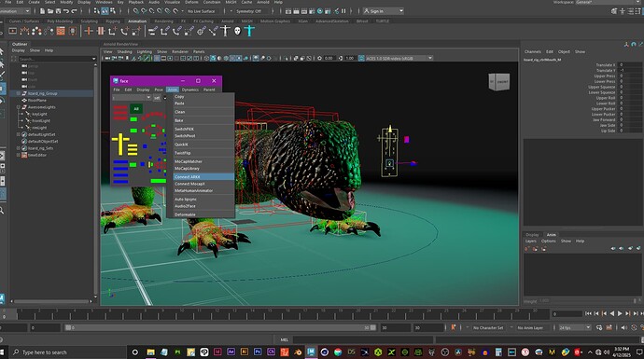Open the No Character Set dropdown

coord(488,327)
